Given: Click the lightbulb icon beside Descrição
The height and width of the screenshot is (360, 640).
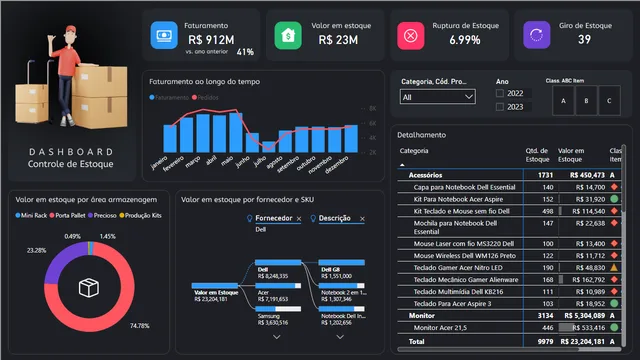Looking at the screenshot, I should (313, 218).
